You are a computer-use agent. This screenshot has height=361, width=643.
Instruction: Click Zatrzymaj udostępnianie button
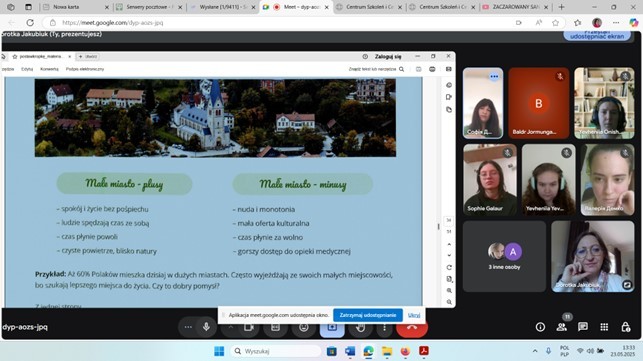pyautogui.click(x=368, y=315)
